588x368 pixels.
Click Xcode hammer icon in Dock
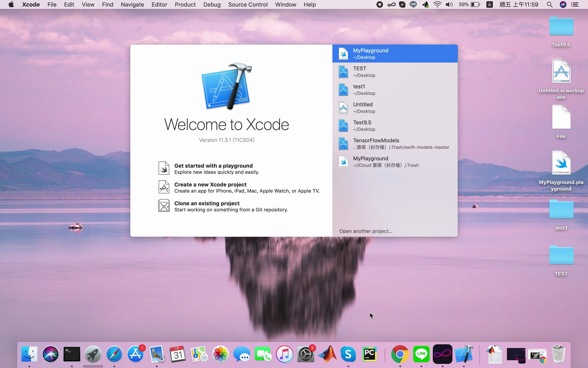click(464, 354)
